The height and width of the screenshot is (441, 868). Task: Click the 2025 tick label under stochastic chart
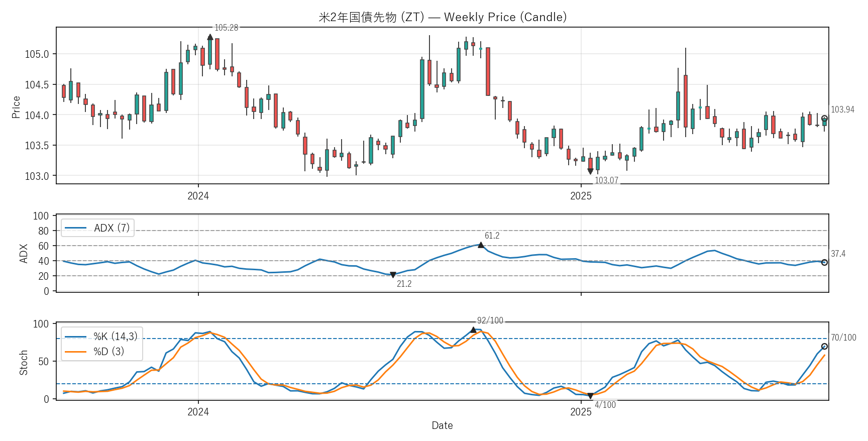pos(581,412)
